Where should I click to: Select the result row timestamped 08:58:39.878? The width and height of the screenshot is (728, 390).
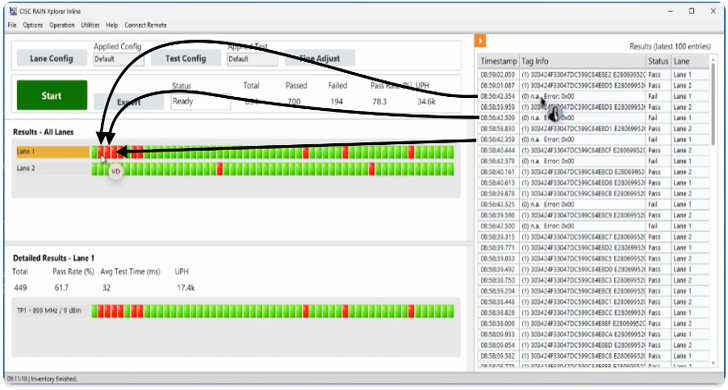click(594, 194)
